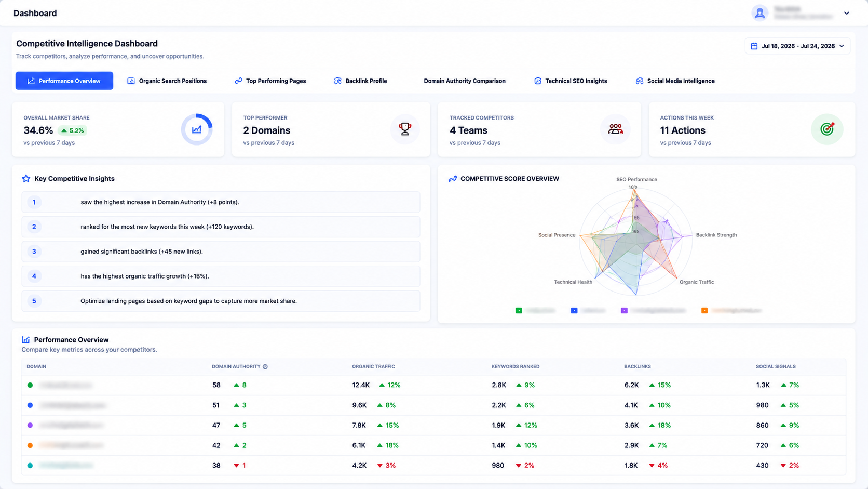The height and width of the screenshot is (489, 868).
Task: Open the date range picker Jul 18 - Jul 24
Action: coord(797,46)
